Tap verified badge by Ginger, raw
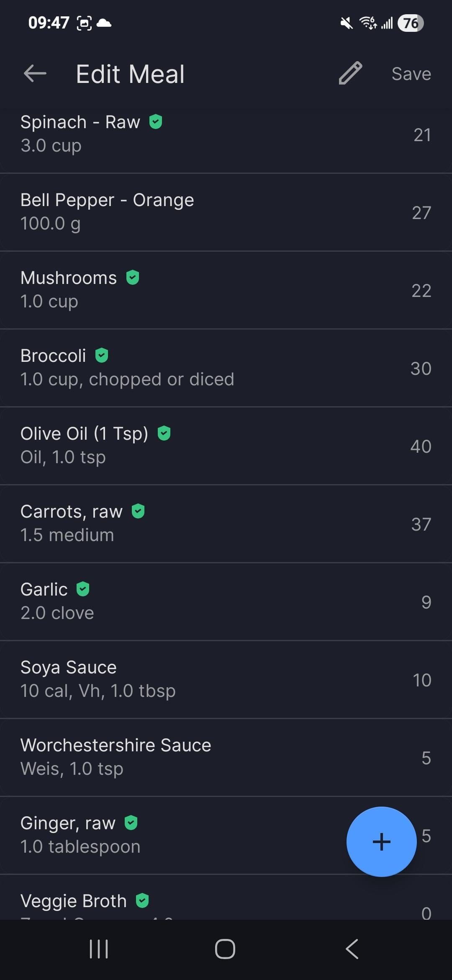Image resolution: width=452 pixels, height=980 pixels. tap(131, 823)
